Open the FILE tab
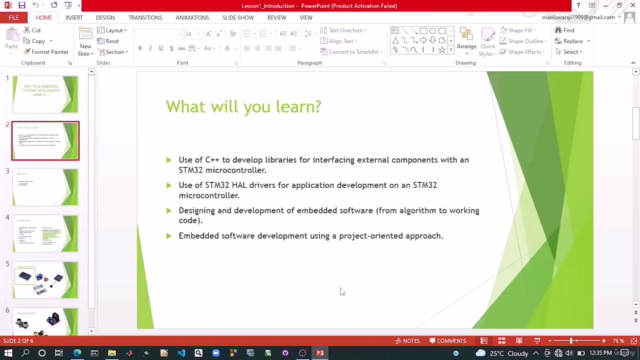This screenshot has width=640, height=360. coord(13,18)
